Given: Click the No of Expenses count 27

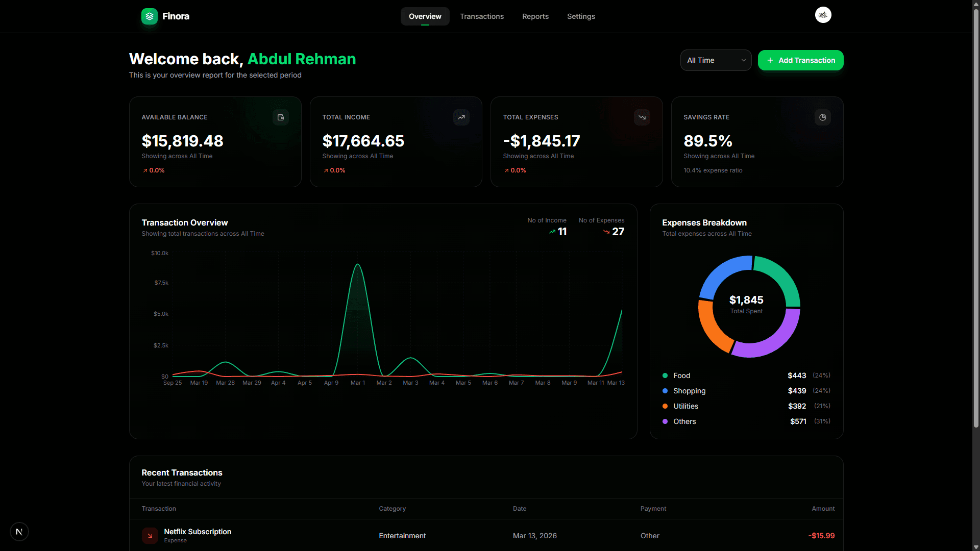Looking at the screenshot, I should coord(618,232).
